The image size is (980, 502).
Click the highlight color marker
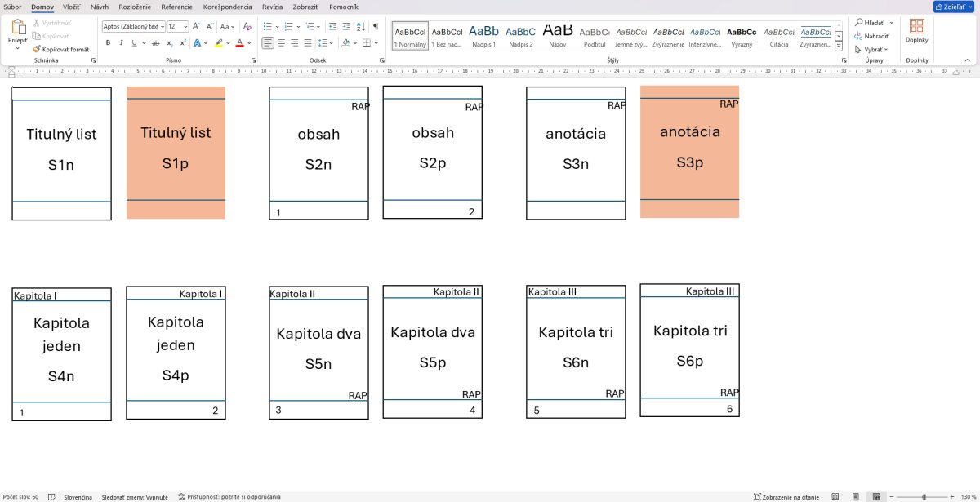219,42
